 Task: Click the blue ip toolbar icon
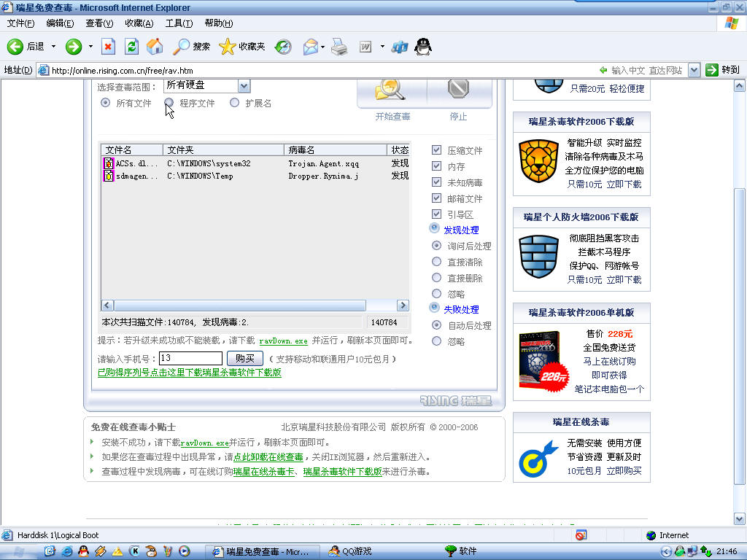[399, 47]
